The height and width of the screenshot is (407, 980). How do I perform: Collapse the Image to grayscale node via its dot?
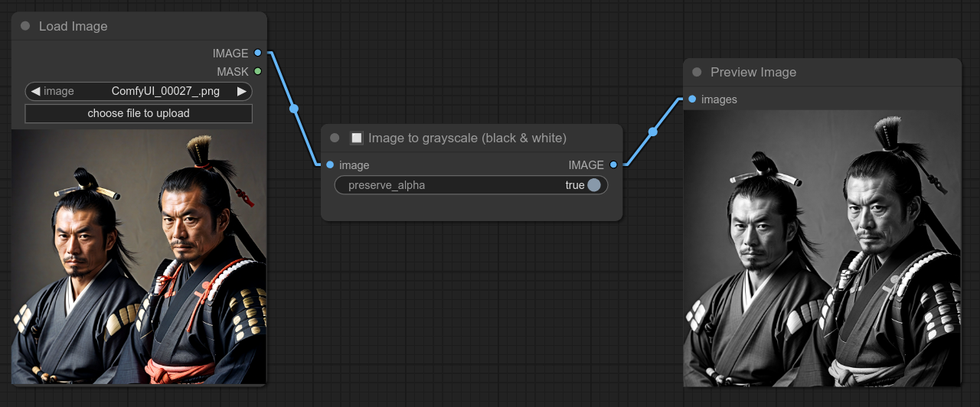click(335, 138)
